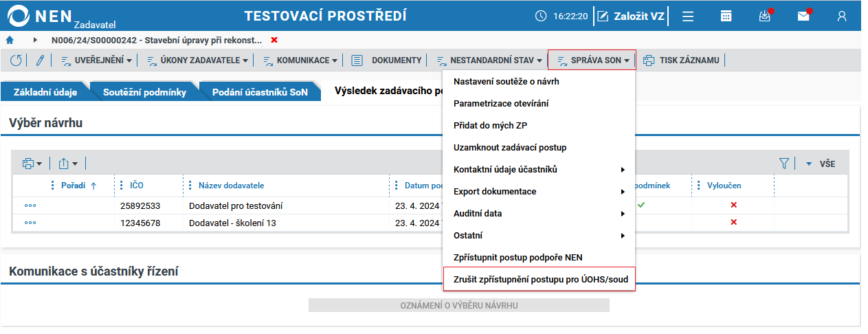Choose Zpřístupnit postup podpoře NEN
The height and width of the screenshot is (334, 868).
pos(539,258)
